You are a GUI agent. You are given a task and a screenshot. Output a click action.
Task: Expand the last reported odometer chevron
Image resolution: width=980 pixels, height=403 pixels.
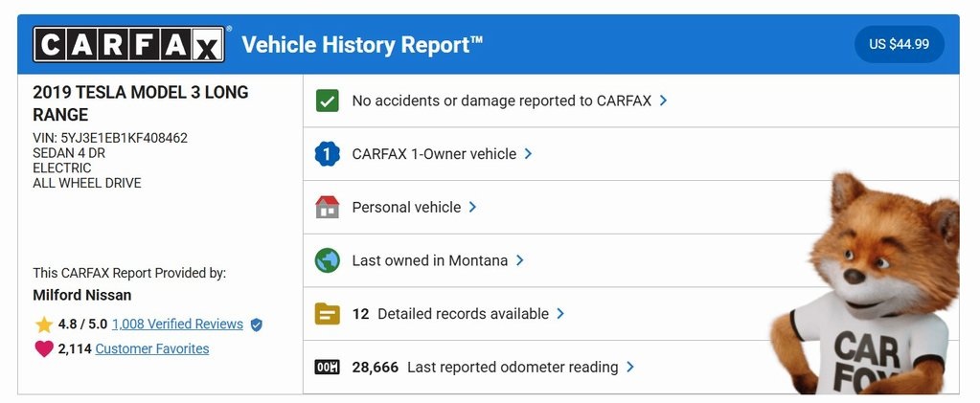629,368
